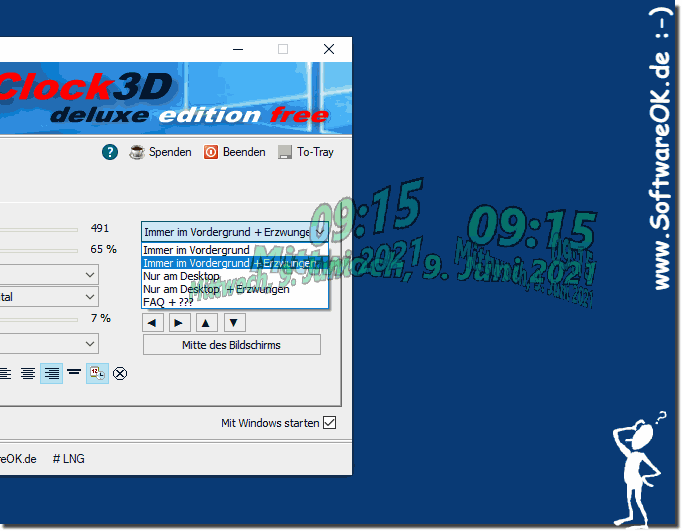Image resolution: width=682 pixels, height=531 pixels.
Task: Expand the Immer im Vordergrund combo box arrow
Action: (x=320, y=232)
